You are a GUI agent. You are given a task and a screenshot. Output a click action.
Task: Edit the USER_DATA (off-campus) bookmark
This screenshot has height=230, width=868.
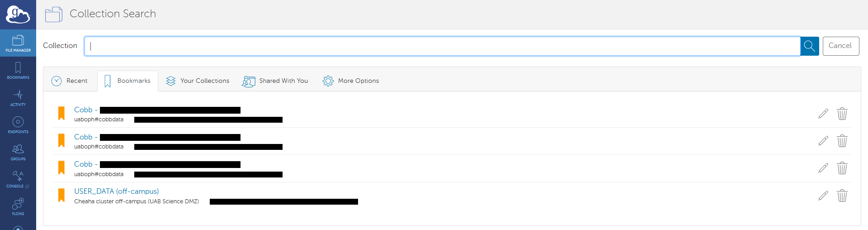click(x=823, y=196)
